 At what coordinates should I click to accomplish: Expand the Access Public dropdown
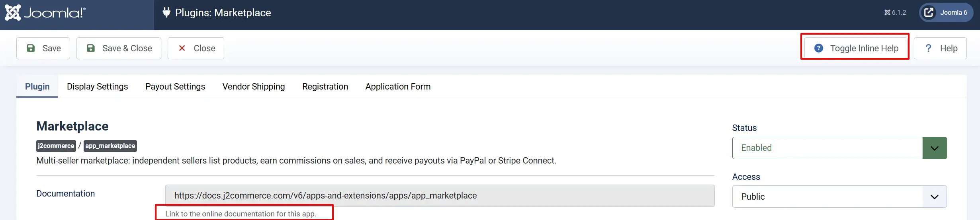pos(839,197)
